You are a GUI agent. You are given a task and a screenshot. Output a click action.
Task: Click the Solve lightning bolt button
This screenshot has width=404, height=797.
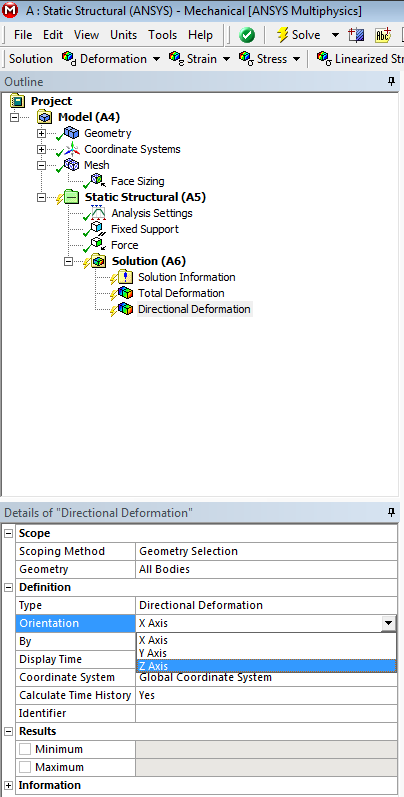coord(298,35)
